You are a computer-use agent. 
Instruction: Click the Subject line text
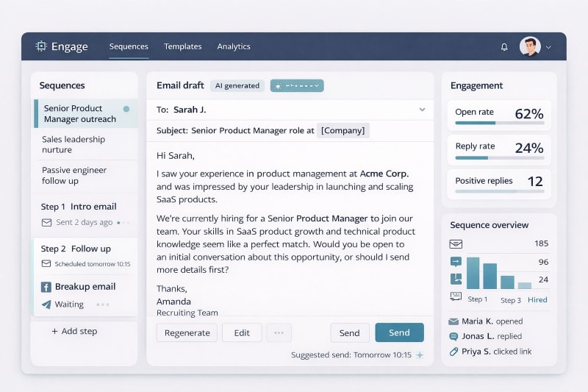235,130
